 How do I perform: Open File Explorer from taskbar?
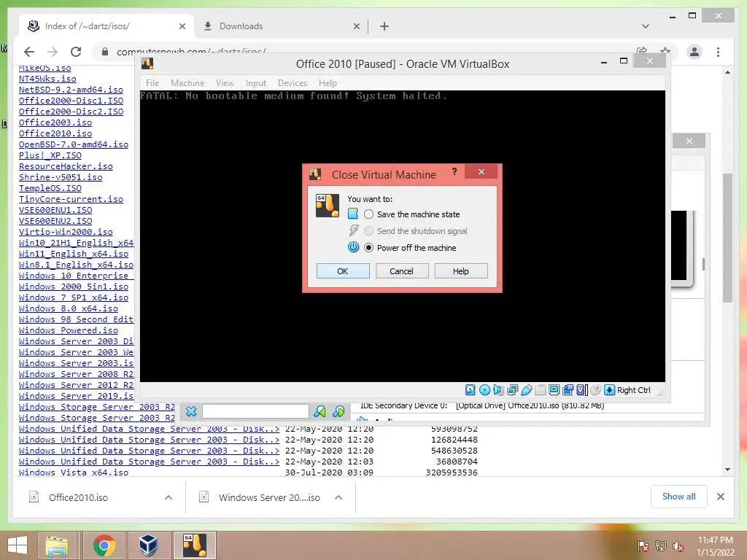57,545
